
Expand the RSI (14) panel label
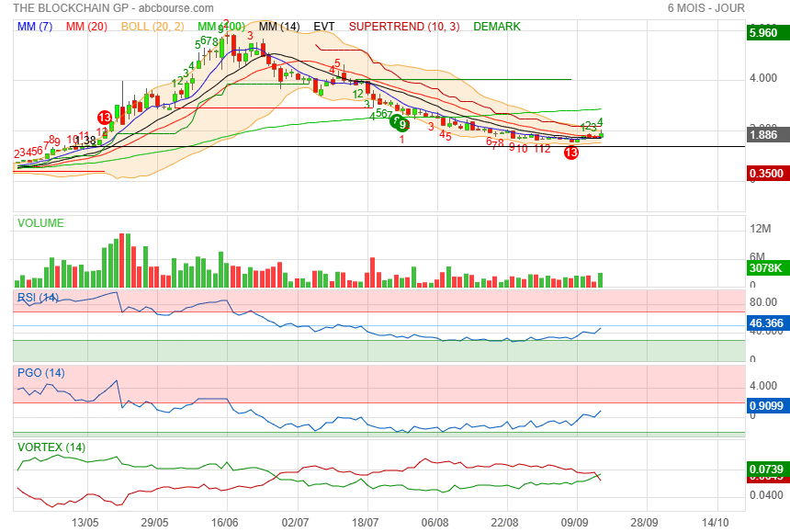pos(39,297)
